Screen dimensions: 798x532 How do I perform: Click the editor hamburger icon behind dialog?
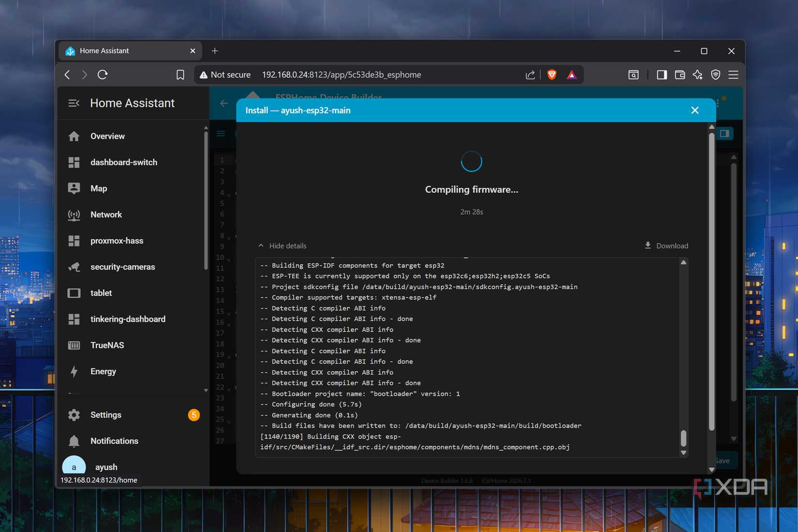coord(221,133)
